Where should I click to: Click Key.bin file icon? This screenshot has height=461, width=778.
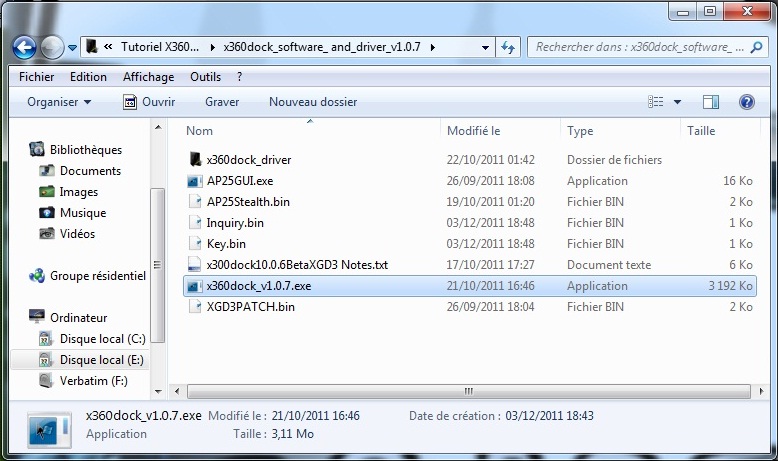point(195,244)
